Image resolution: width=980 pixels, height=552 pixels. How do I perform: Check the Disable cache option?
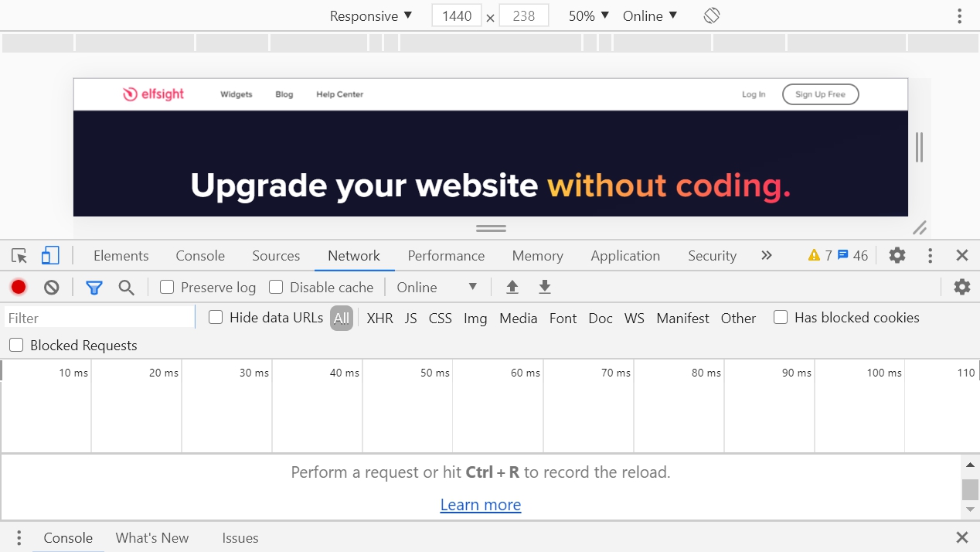(x=276, y=287)
